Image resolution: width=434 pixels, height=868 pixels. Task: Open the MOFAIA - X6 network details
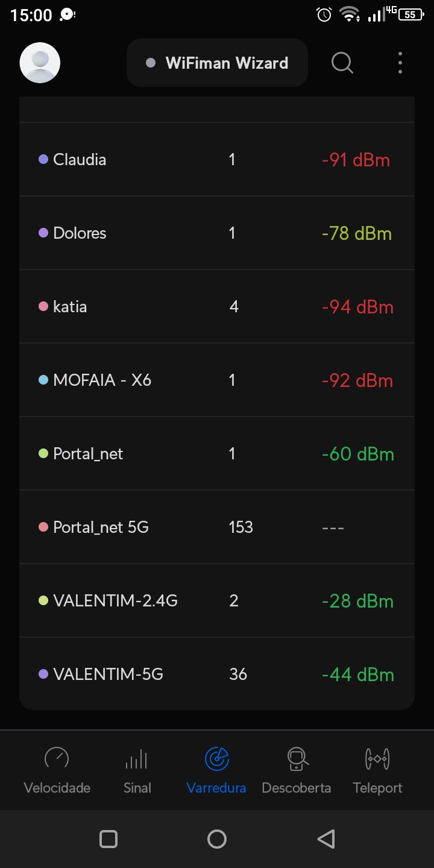click(x=217, y=380)
